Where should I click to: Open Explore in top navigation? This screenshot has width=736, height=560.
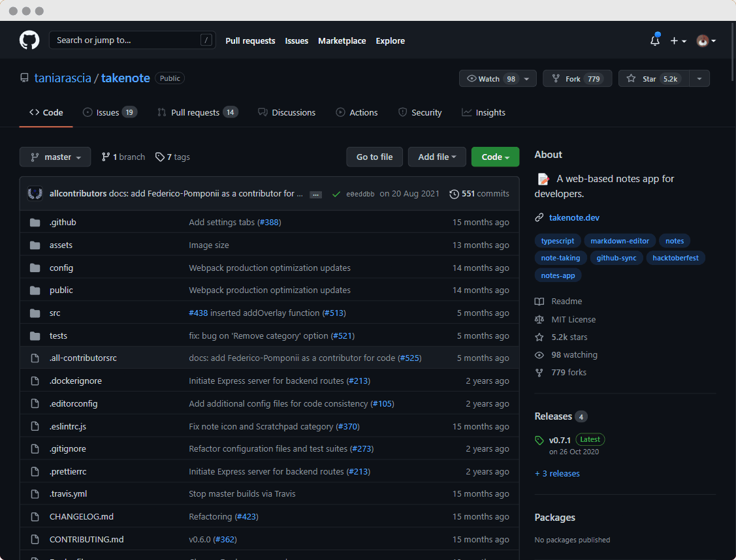point(390,41)
